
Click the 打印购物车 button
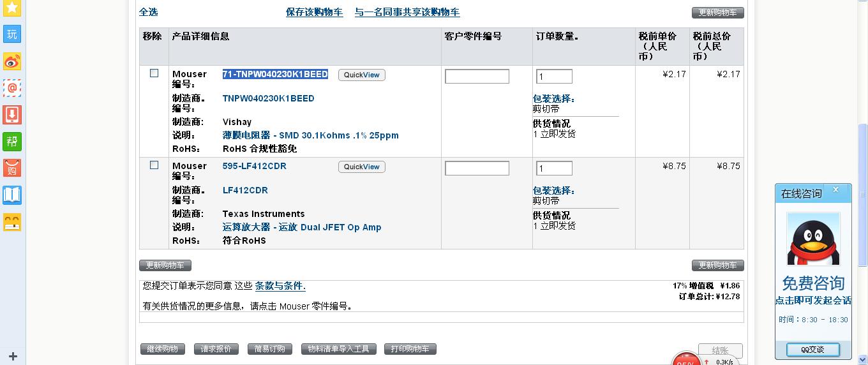pos(410,349)
